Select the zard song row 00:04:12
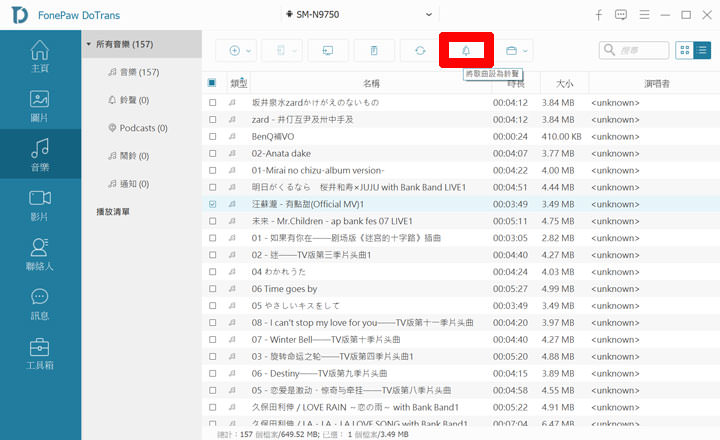 [x=461, y=119]
